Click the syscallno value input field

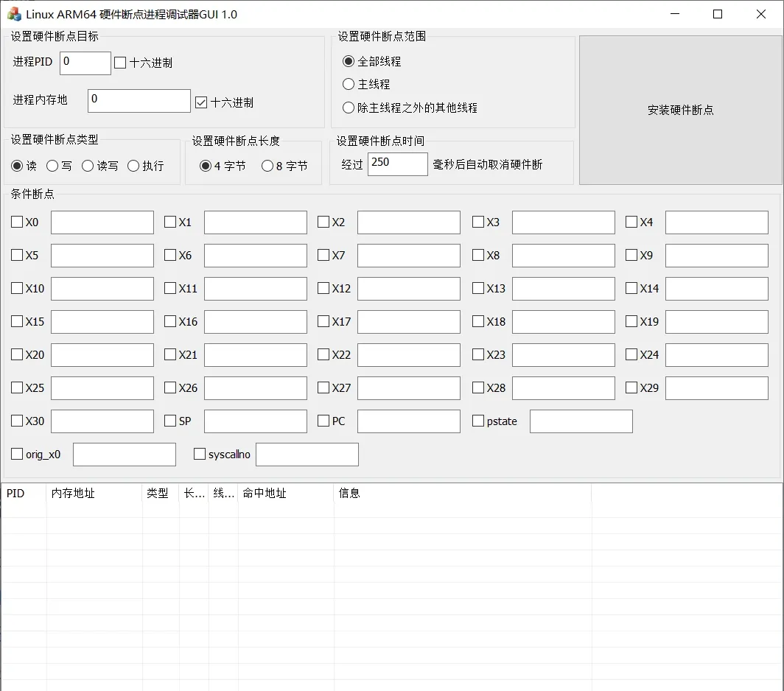click(307, 455)
